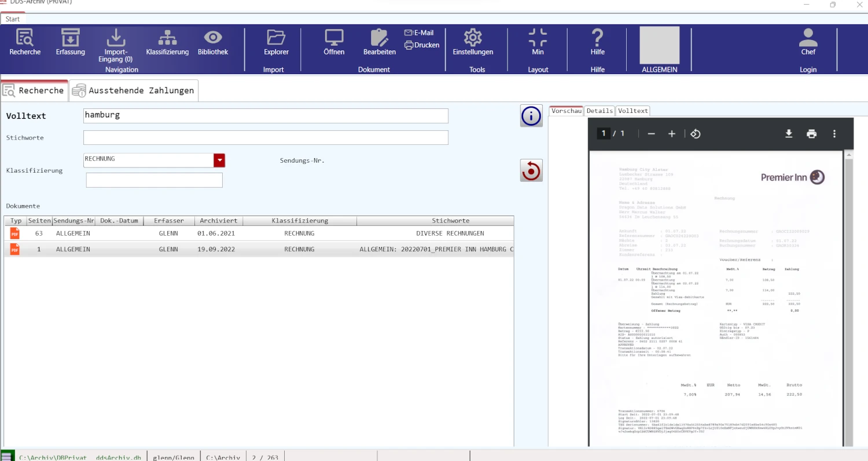The height and width of the screenshot is (461, 868).
Task: Open the Hilfe question mark
Action: 597,42
